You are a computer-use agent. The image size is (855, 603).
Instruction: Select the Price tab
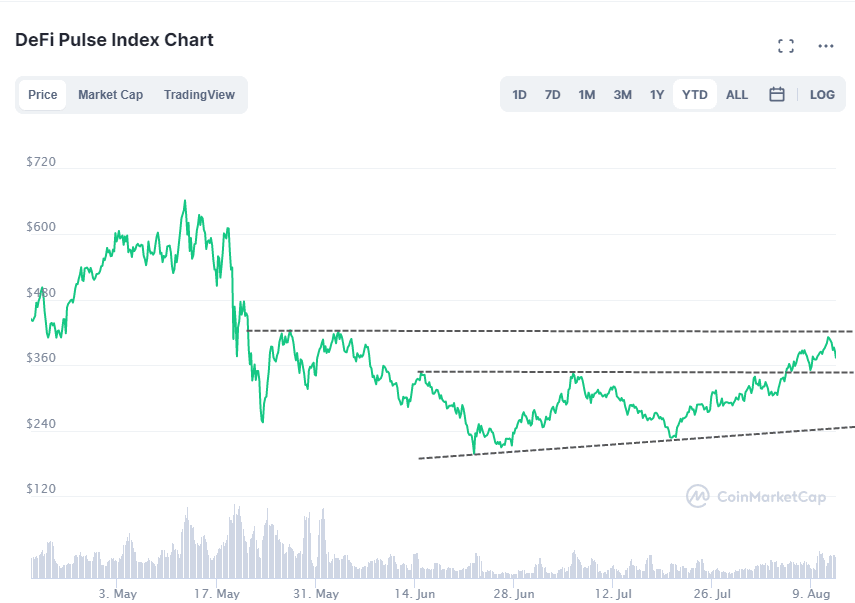point(42,94)
